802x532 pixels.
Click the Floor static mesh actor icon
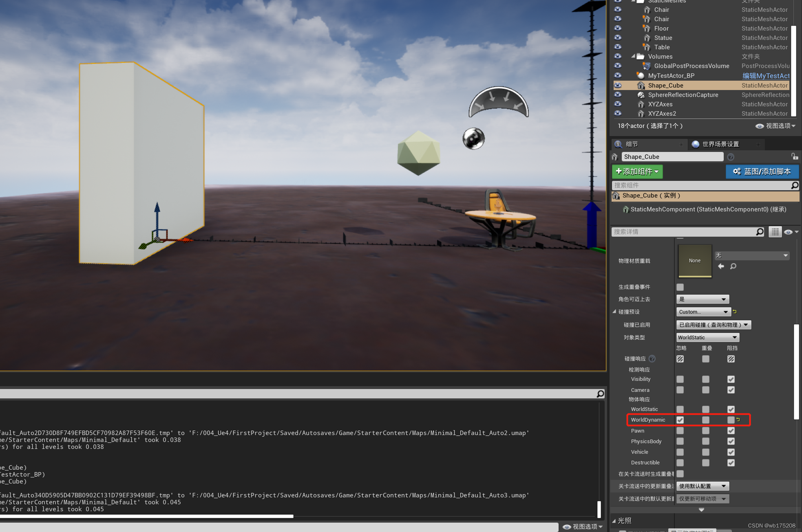pos(647,29)
